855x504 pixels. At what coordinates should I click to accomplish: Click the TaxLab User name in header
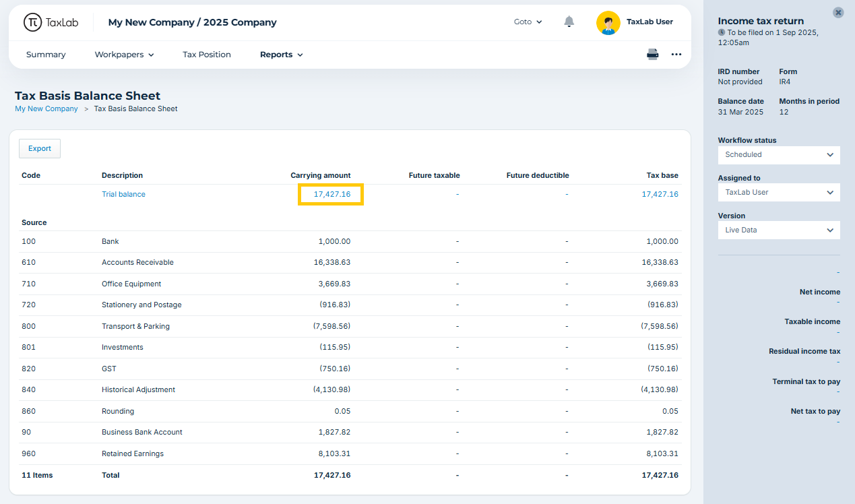click(x=650, y=22)
